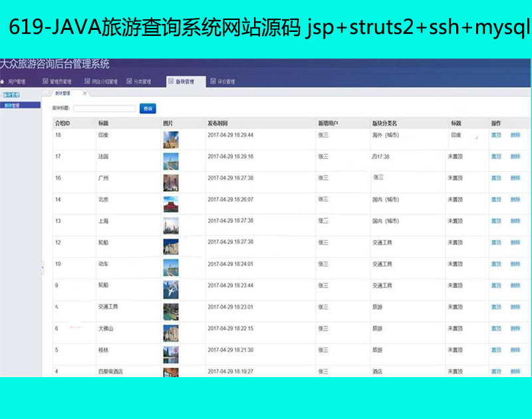Click the home icon beside 用户管理
The image size is (532, 419).
(x=3, y=82)
